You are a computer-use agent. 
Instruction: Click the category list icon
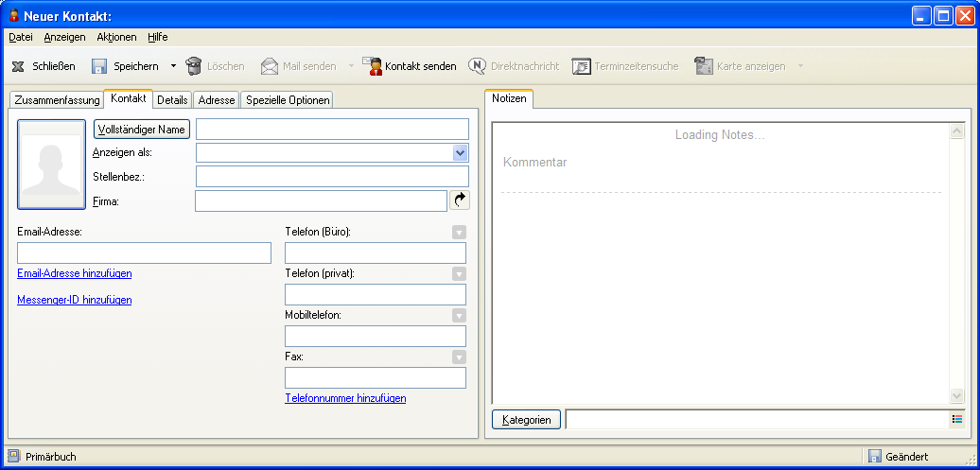coord(957,419)
